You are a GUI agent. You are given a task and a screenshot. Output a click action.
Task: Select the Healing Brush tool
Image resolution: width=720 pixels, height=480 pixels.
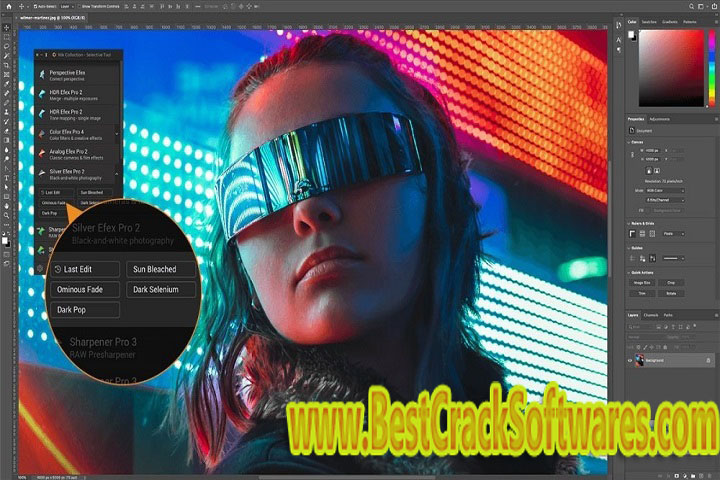[x=6, y=93]
